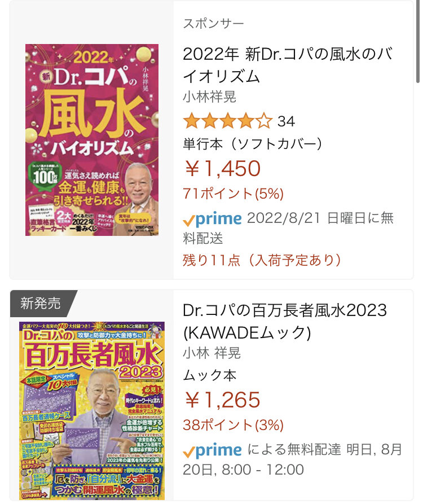The height and width of the screenshot is (504, 423).
Task: Select the 単行本（ソフトカバー）format label
Action: click(253, 144)
